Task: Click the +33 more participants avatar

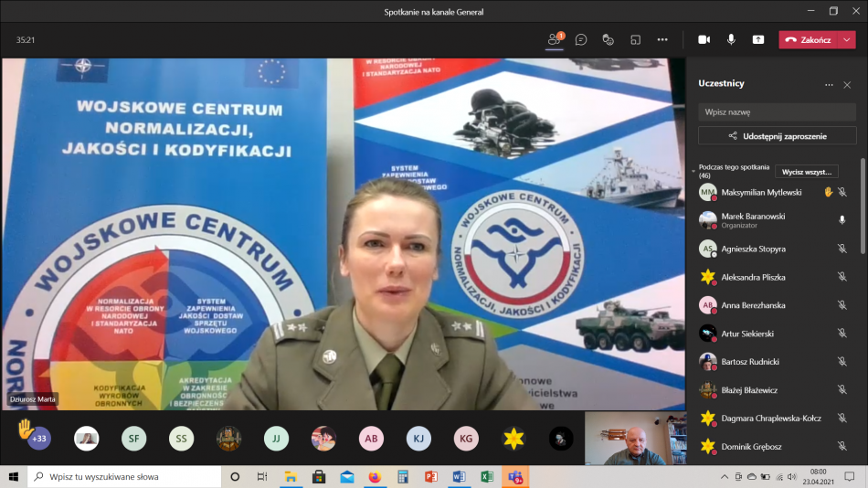Action: click(38, 438)
